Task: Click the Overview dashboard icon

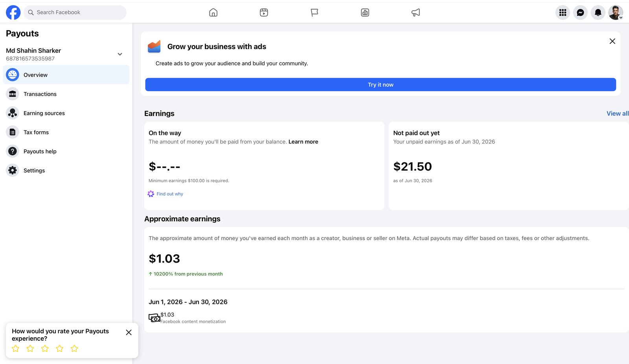Action: coord(13,75)
